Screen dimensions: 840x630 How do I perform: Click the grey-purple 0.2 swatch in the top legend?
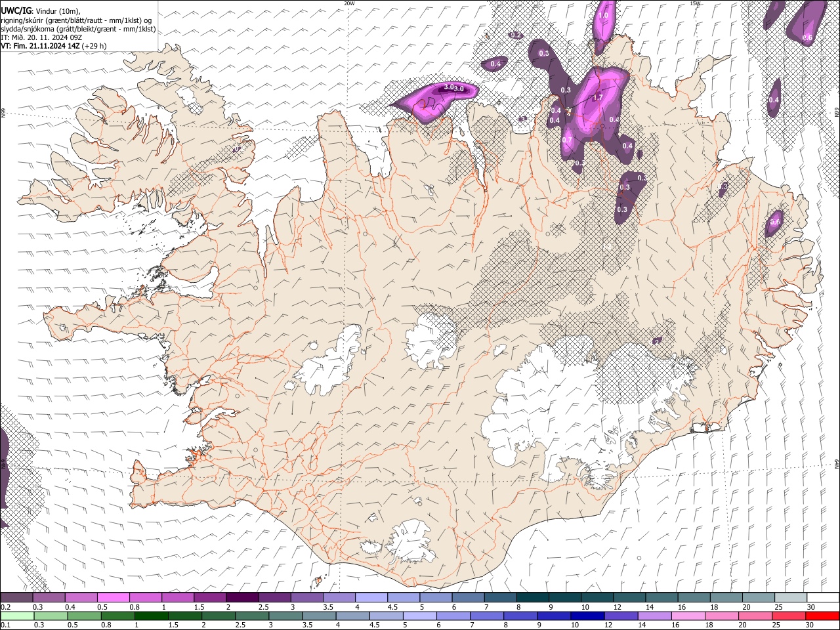coord(16,598)
